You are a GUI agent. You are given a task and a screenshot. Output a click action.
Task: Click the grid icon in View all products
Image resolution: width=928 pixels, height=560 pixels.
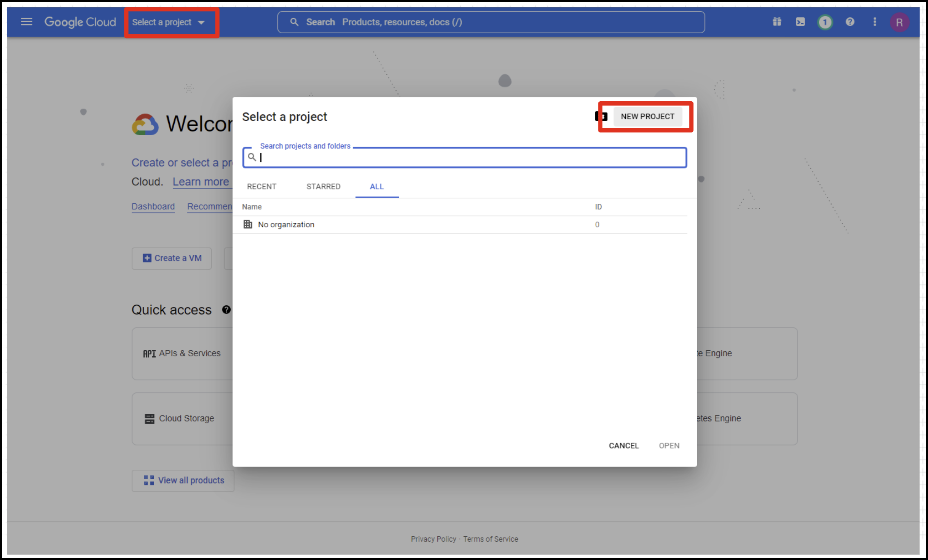tap(149, 480)
